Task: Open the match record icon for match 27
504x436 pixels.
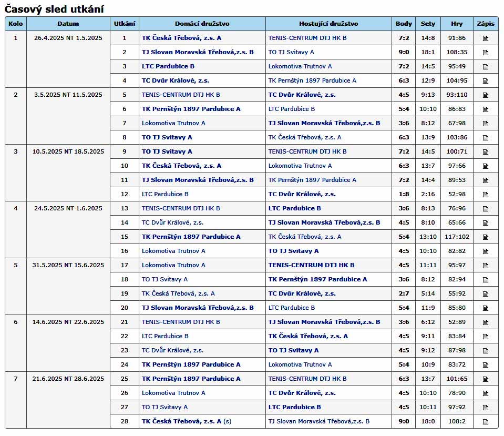Action: [x=486, y=408]
